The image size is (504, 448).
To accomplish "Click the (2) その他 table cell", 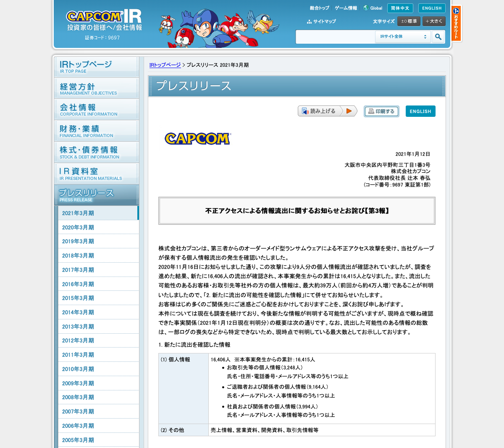I will 184,430.
